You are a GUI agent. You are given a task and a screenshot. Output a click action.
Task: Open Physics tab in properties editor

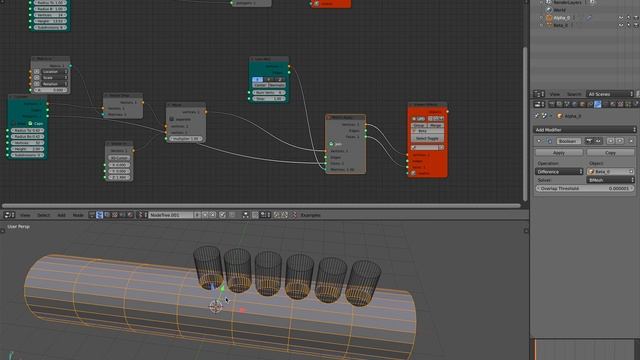click(636, 105)
